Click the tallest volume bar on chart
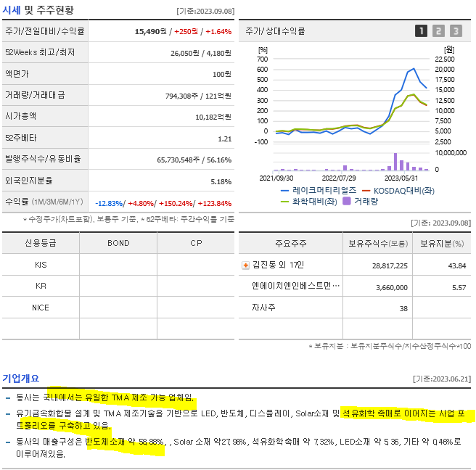This screenshot has height=470, width=476. [395, 162]
